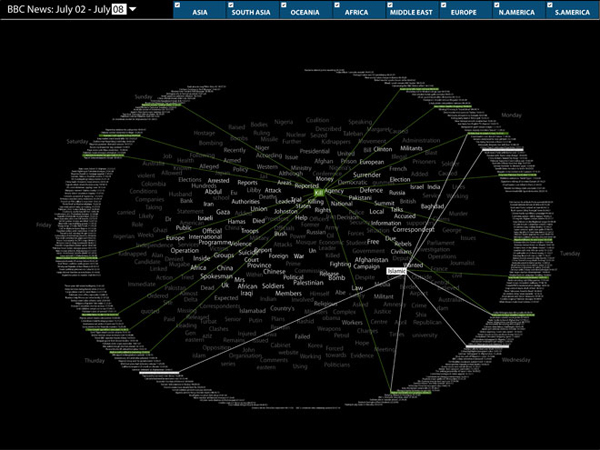Click the 'Wednesday' day label
The width and height of the screenshot is (600, 450).
point(516,360)
